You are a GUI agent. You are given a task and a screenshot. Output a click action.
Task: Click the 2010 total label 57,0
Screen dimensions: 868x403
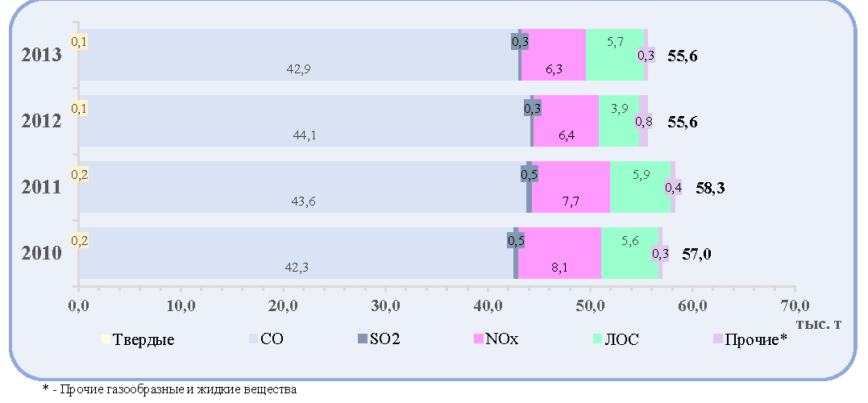click(x=696, y=255)
